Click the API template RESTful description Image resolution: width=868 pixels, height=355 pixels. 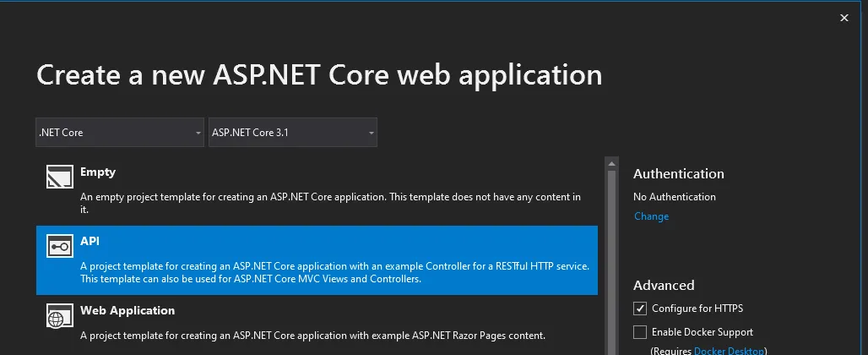tap(335, 272)
